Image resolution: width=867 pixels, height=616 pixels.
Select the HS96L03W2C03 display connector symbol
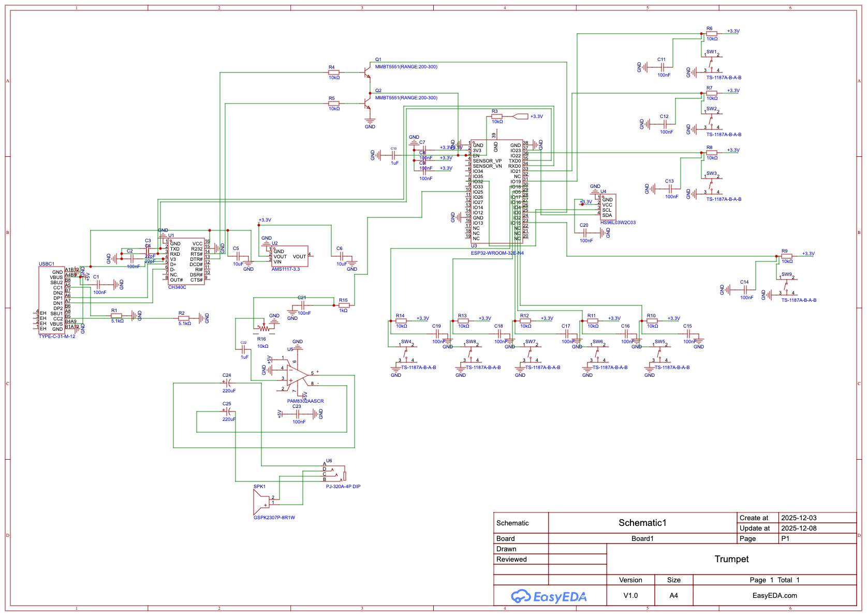click(608, 207)
